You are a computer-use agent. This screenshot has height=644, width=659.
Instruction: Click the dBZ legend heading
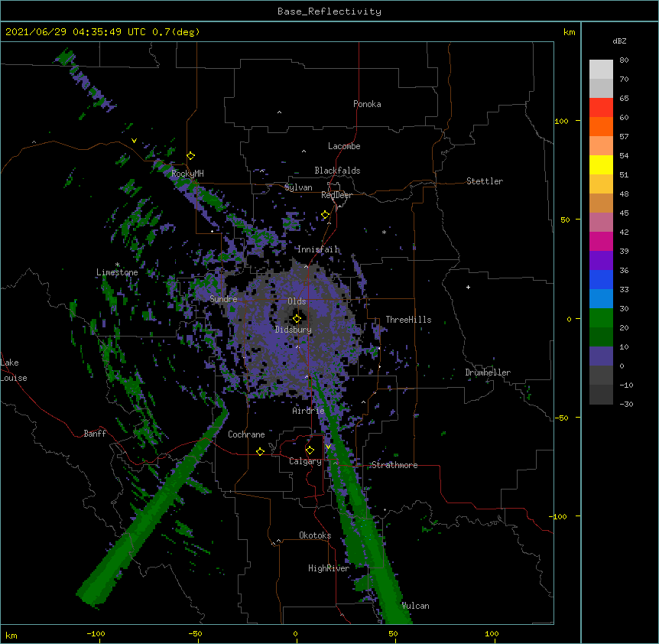click(x=619, y=41)
